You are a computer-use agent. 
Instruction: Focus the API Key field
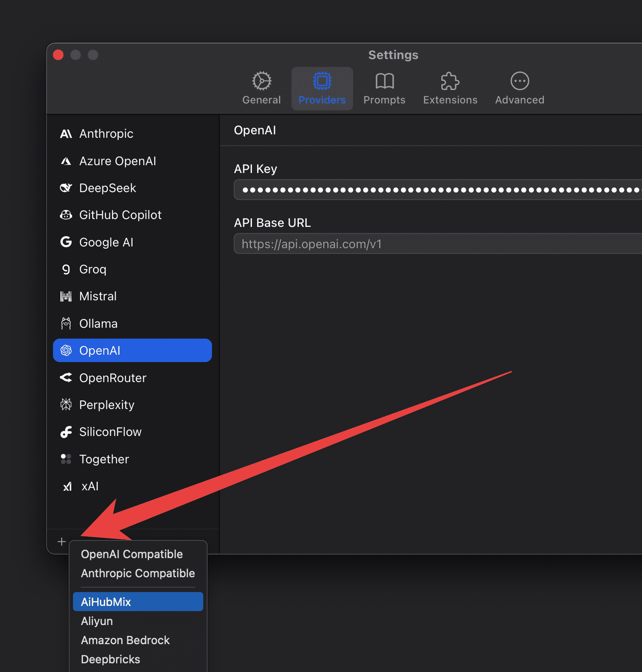tap(438, 190)
